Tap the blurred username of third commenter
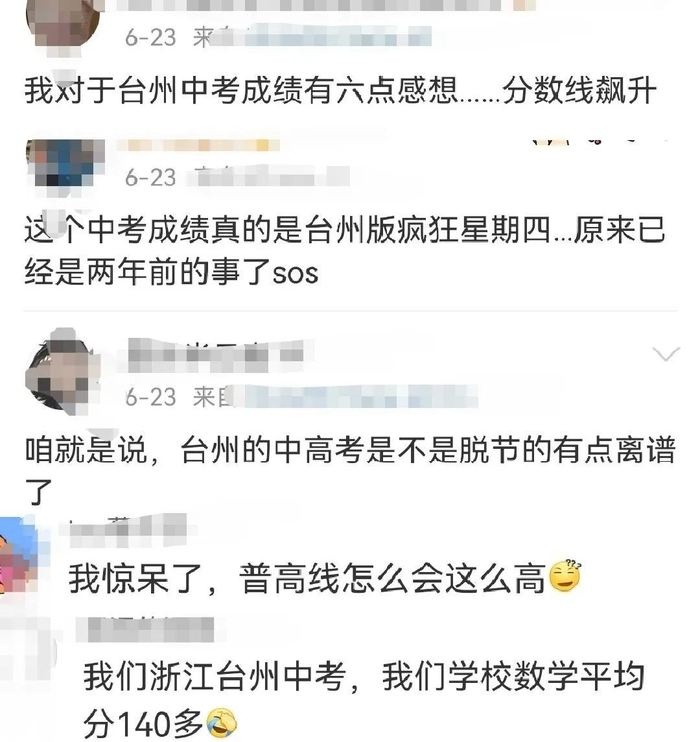 [x=216, y=356]
